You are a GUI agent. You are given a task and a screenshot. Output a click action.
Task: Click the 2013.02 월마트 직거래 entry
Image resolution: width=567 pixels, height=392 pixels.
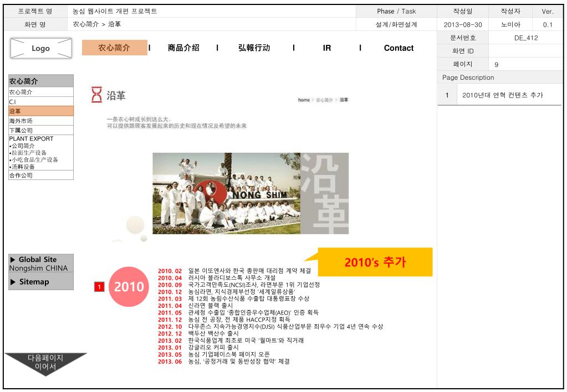231,341
